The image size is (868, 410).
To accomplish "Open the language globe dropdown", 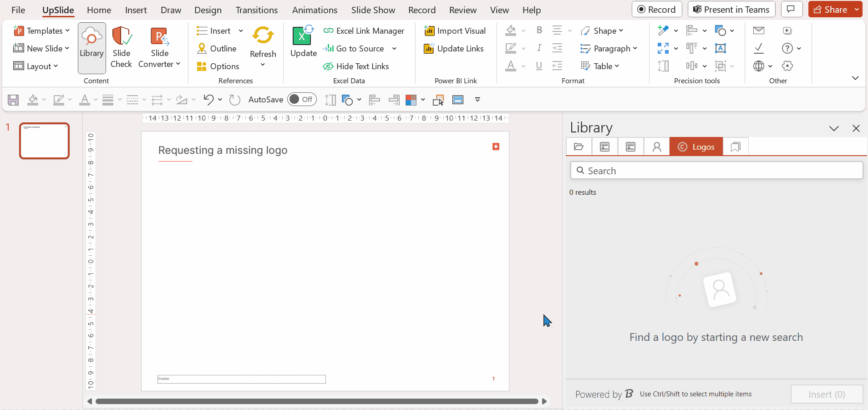I will (763, 66).
